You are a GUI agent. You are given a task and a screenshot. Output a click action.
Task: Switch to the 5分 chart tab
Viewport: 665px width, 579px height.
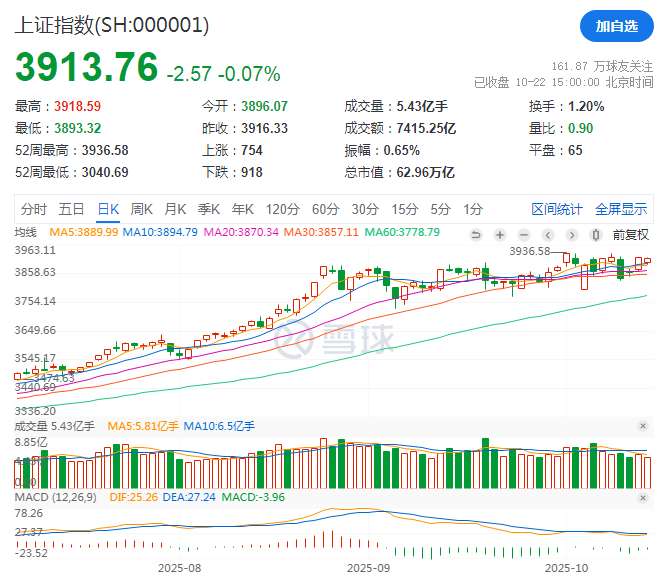click(x=441, y=209)
